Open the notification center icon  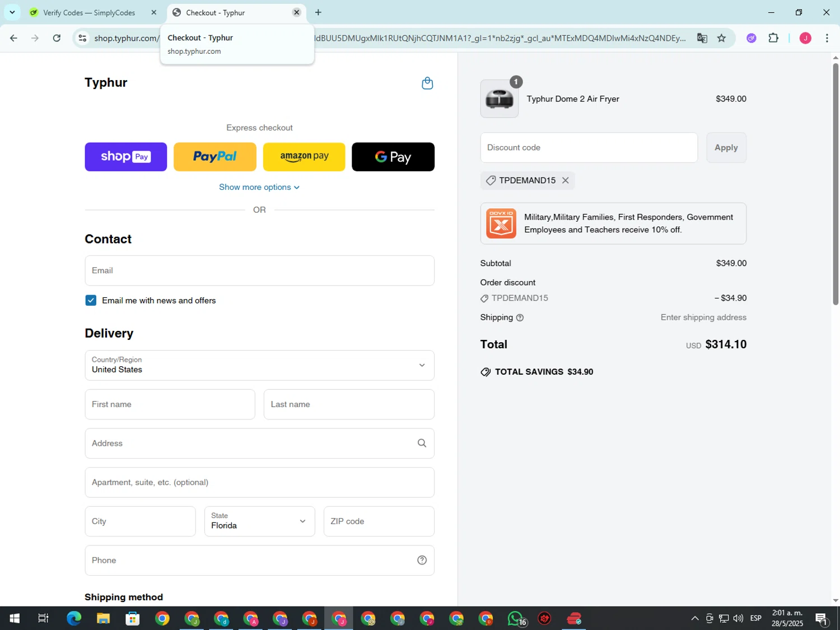click(822, 619)
